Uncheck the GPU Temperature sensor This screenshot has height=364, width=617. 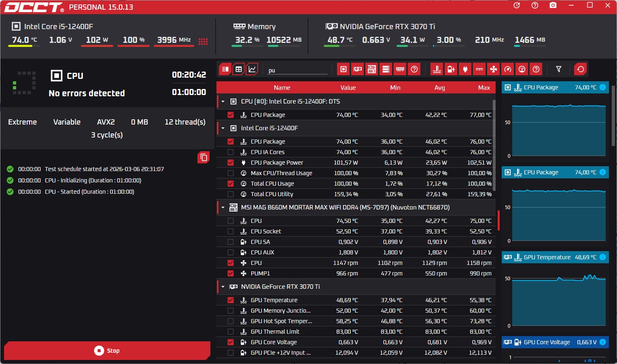click(x=231, y=300)
